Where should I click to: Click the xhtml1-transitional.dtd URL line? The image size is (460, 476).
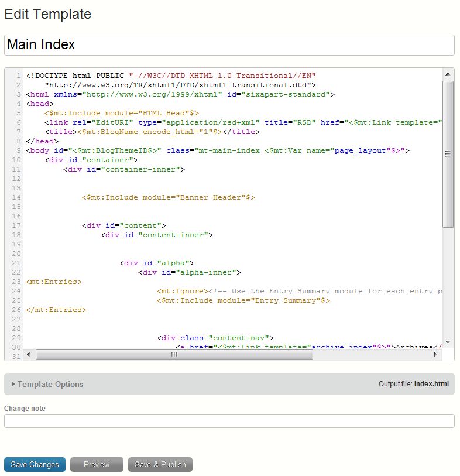(x=180, y=85)
